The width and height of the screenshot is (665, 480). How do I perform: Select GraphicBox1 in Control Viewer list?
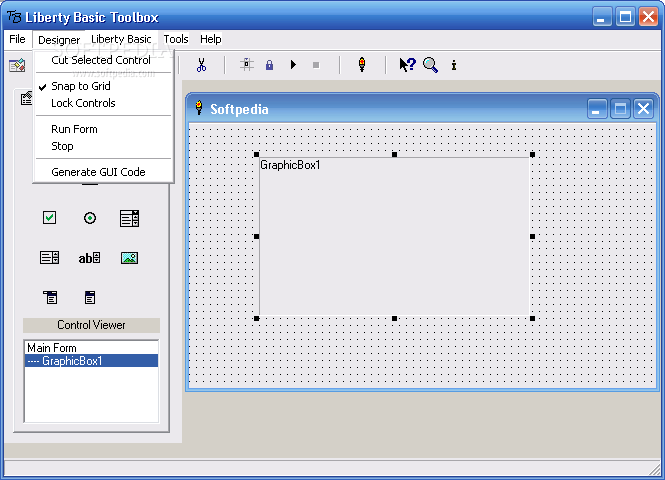(x=91, y=361)
